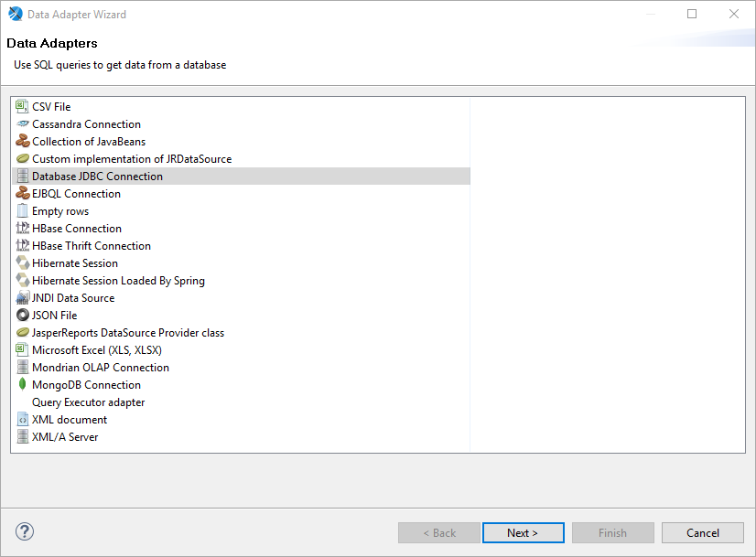756x557 pixels.
Task: Cancel the Data Adapter Wizard
Action: coord(703,533)
